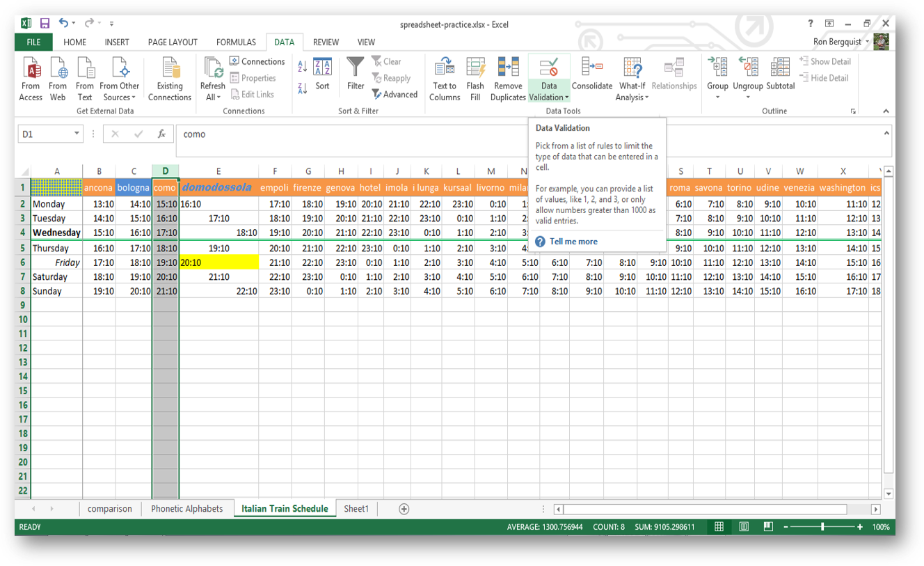Click the Consolidate icon

tap(592, 78)
